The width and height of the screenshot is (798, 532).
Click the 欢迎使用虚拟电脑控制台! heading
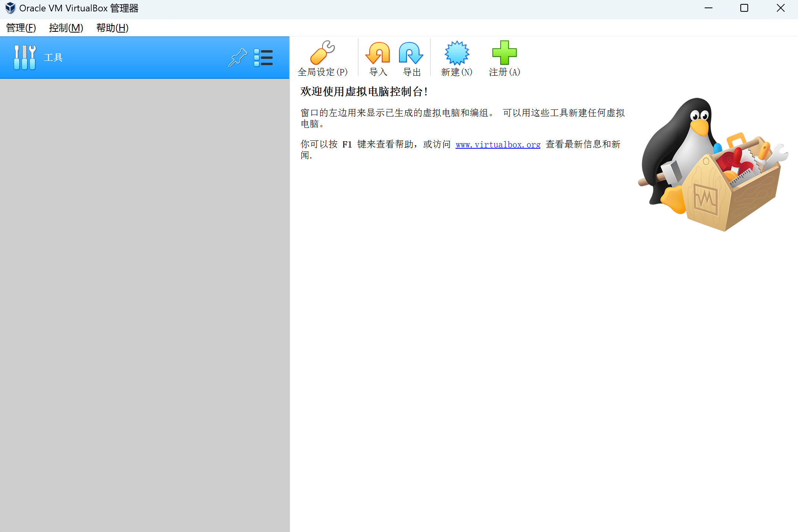point(364,92)
